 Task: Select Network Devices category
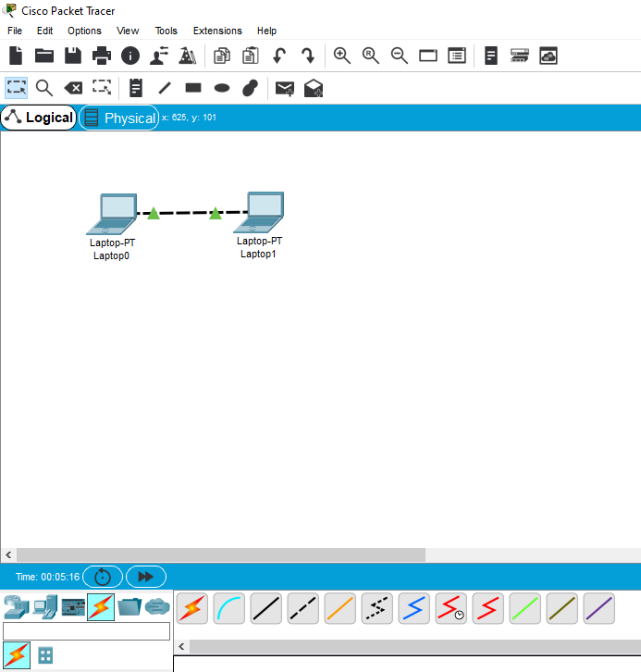[17, 607]
